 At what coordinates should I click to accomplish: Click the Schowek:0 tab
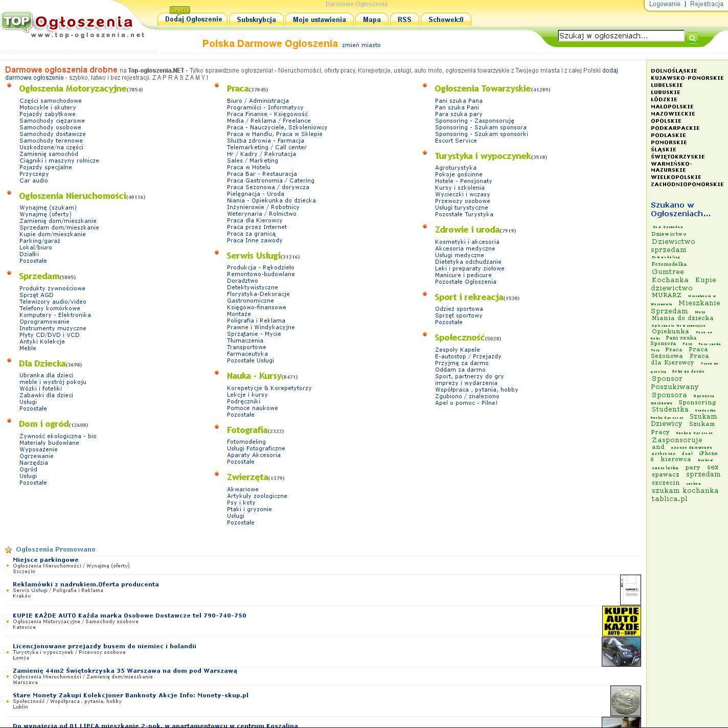point(445,20)
